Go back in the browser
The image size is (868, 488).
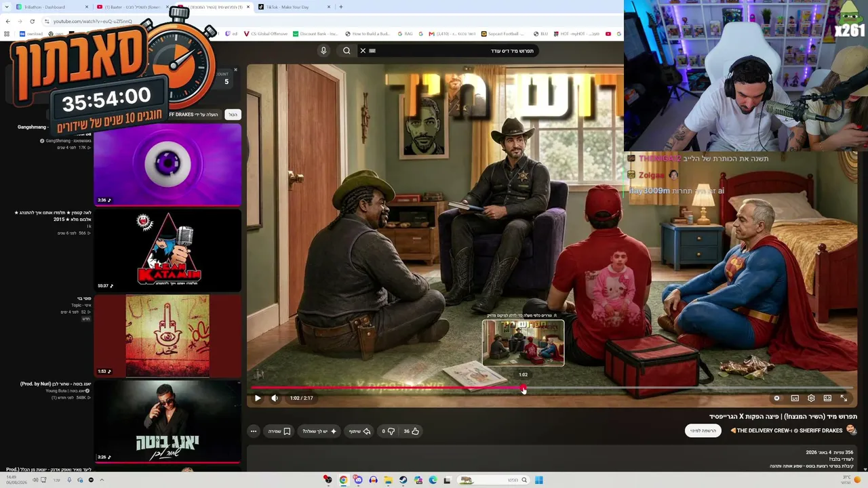coord(7,21)
